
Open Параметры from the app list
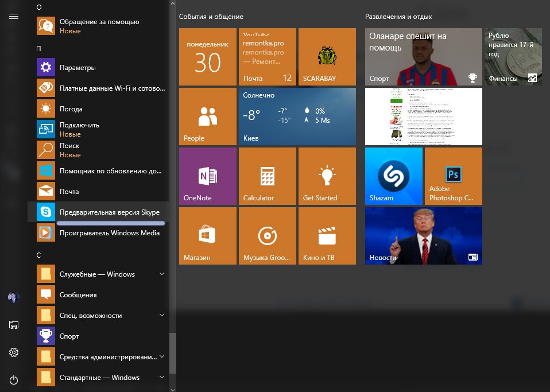[98, 67]
